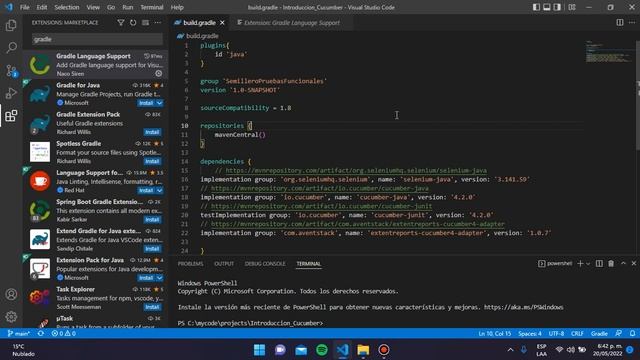Open the Search view in activity bar
This screenshot has width=640, height=360.
click(x=11, y=48)
